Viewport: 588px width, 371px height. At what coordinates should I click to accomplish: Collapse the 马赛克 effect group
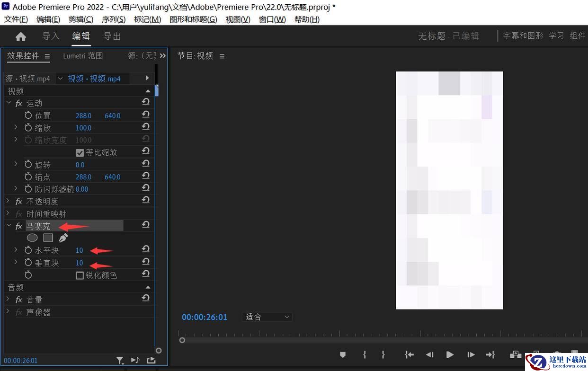click(9, 226)
